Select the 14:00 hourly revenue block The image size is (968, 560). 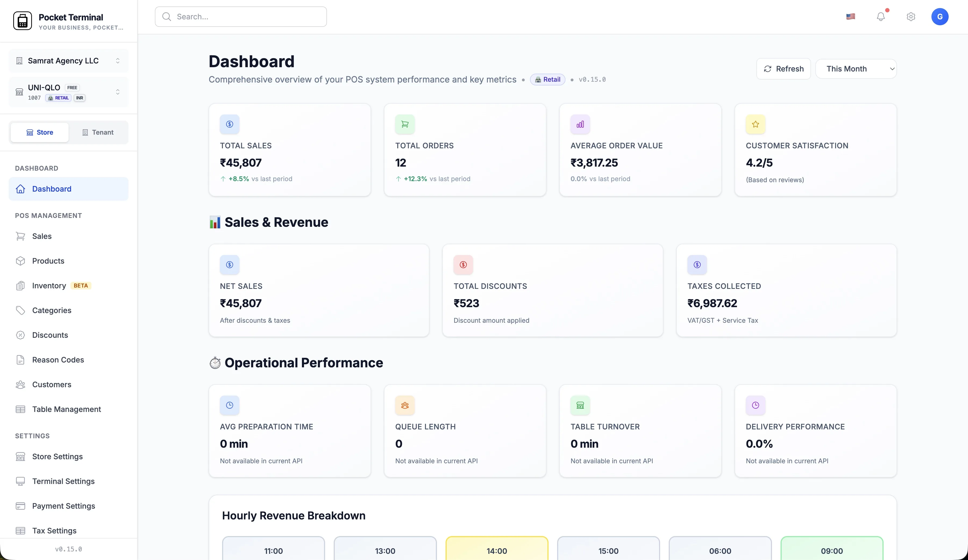497,550
